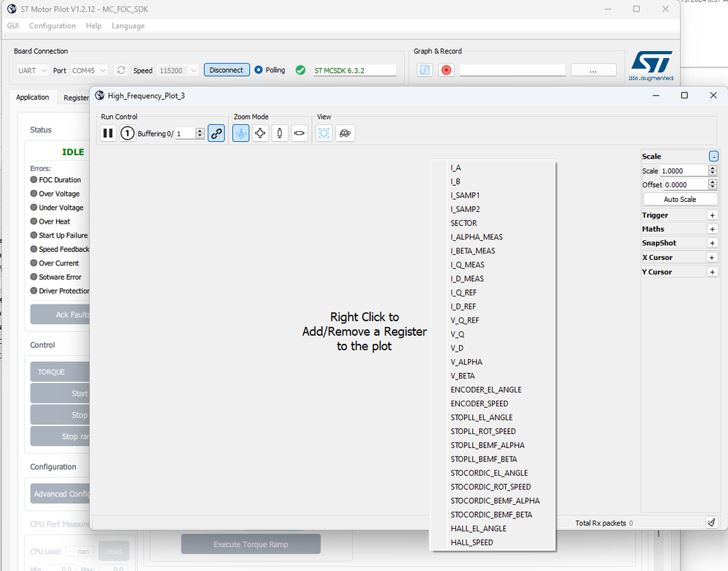This screenshot has height=571, width=728.
Task: Click the Scale value stepper arrows
Action: coord(713,170)
